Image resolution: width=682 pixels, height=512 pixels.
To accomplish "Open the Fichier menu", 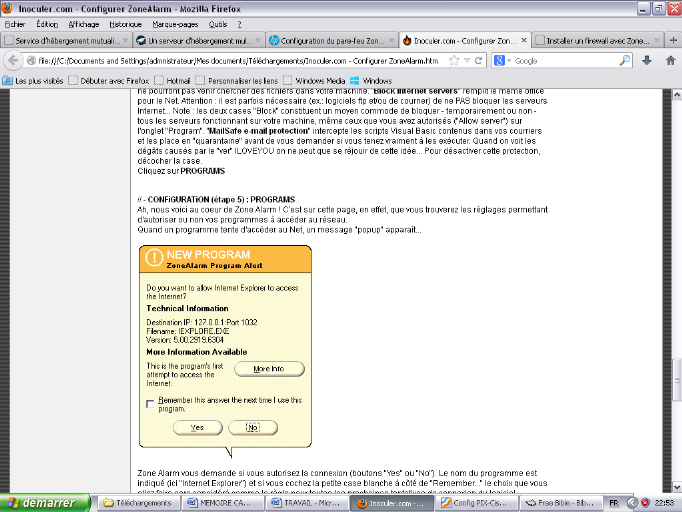I will [15, 24].
